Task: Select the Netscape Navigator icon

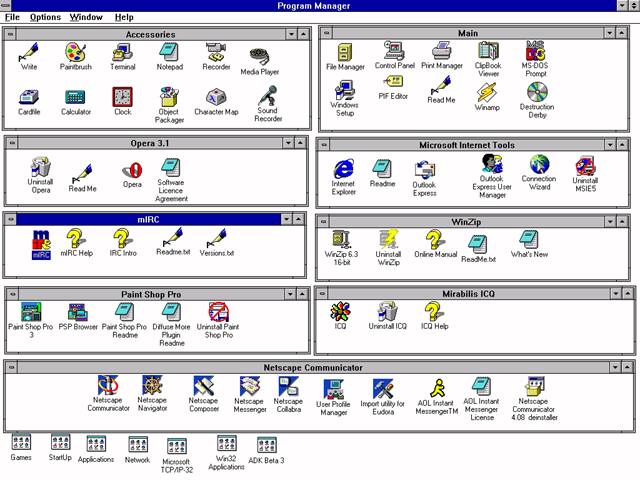Action: point(152,385)
